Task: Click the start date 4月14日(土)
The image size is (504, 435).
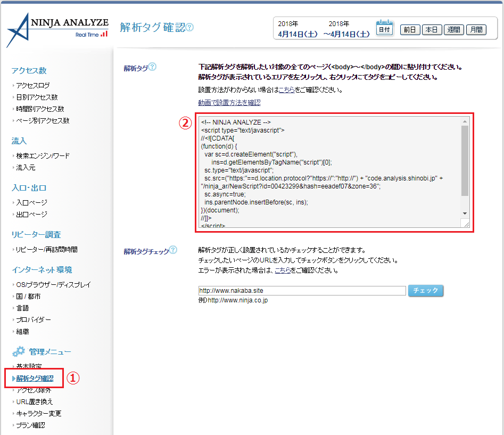Action: click(298, 34)
